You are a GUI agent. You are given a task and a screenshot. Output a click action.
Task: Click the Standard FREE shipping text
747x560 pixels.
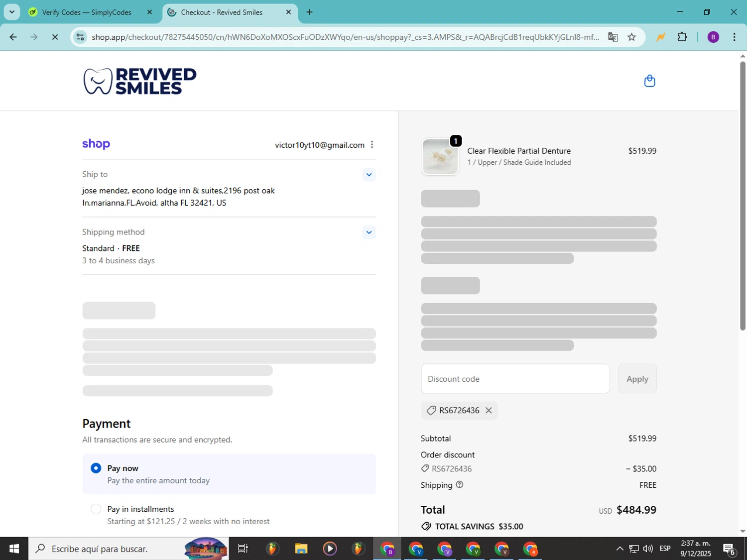pyautogui.click(x=111, y=248)
